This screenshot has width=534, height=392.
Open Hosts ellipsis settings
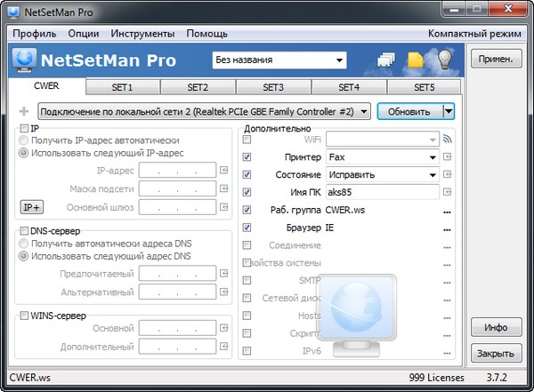point(447,318)
